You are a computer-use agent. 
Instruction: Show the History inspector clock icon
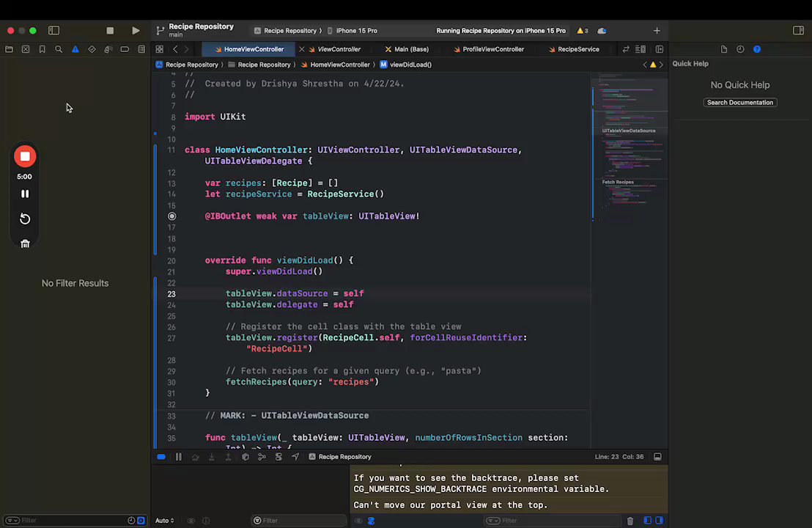coord(740,49)
